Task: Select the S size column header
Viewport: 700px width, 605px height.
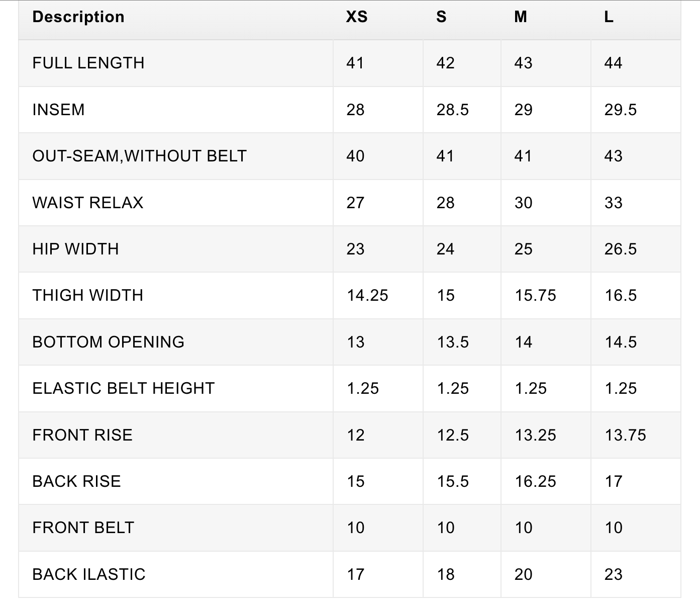Action: coord(441,17)
